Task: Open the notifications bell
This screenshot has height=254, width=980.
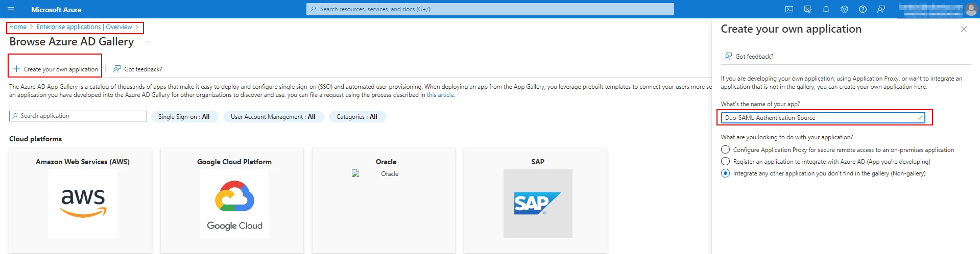Action: pyautogui.click(x=826, y=9)
